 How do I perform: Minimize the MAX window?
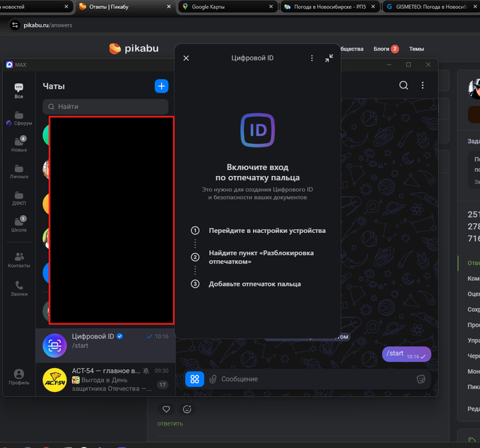click(389, 64)
